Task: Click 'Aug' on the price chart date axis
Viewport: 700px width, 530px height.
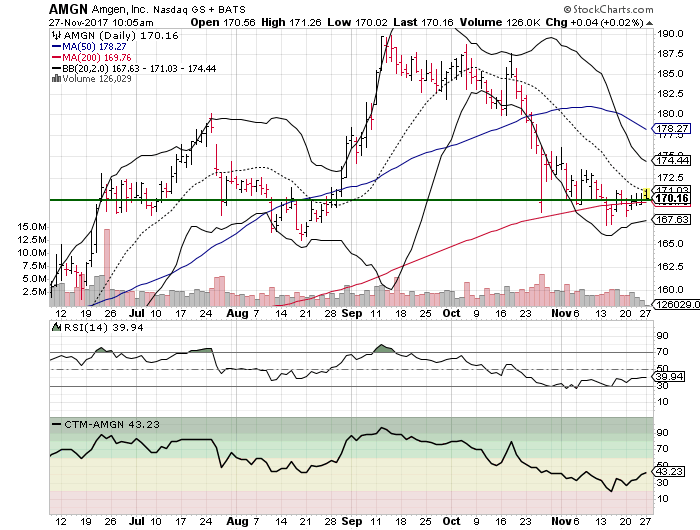Action: pos(237,313)
